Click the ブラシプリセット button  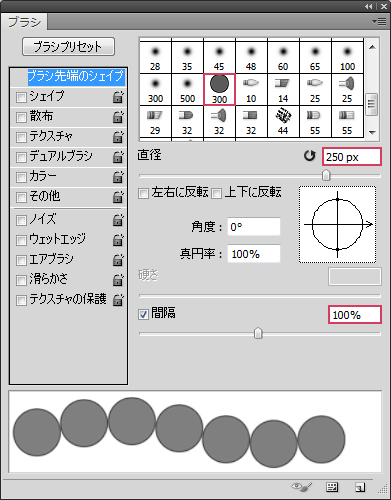coord(68,47)
